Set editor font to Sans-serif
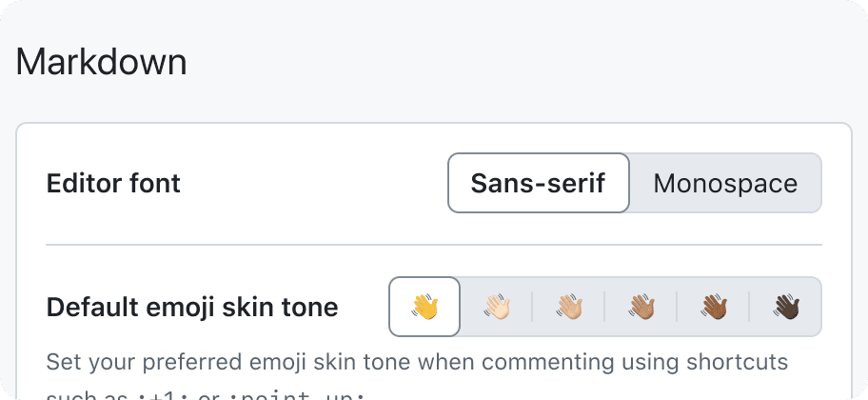 tap(539, 183)
